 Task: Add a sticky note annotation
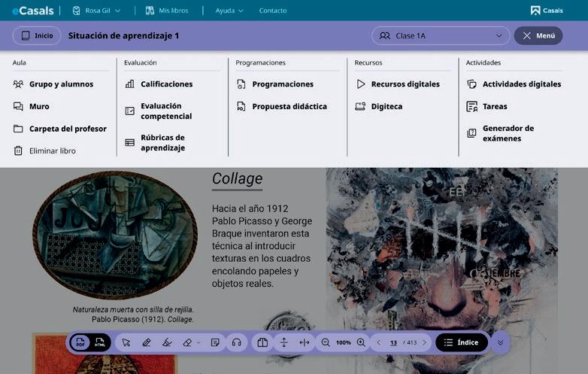215,342
